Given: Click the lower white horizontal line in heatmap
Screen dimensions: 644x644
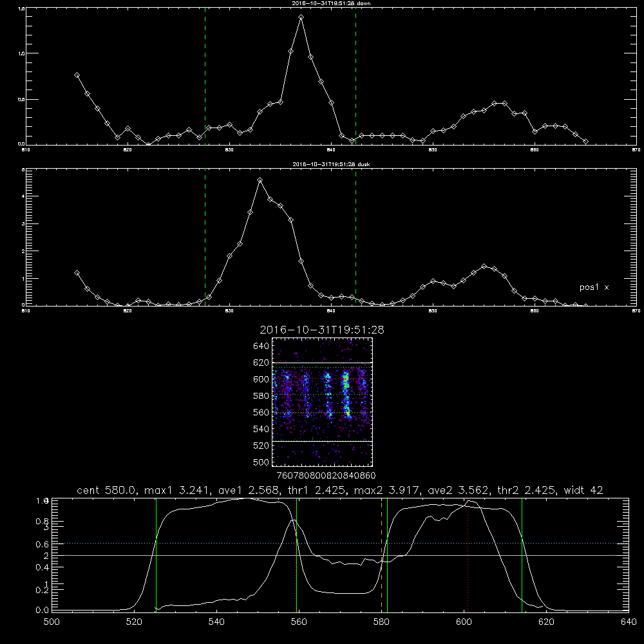Looking at the screenshot, I should (322, 442).
